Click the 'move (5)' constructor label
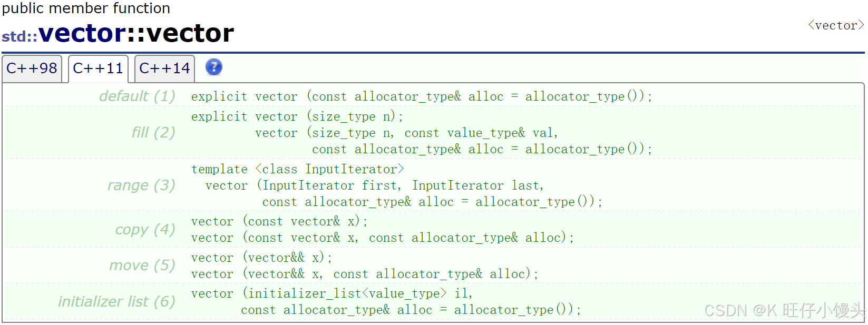868x325 pixels. (142, 265)
